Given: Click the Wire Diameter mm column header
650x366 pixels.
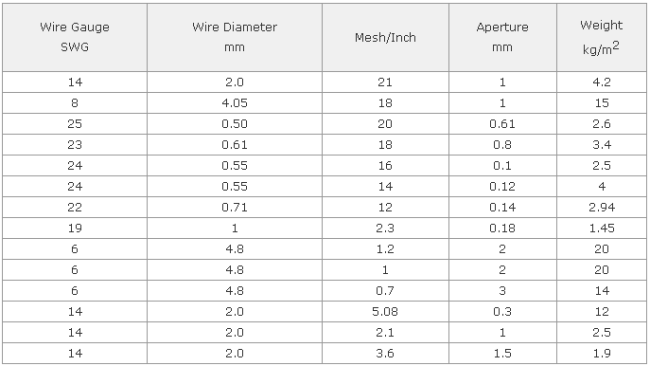Looking at the screenshot, I should 235,37.
